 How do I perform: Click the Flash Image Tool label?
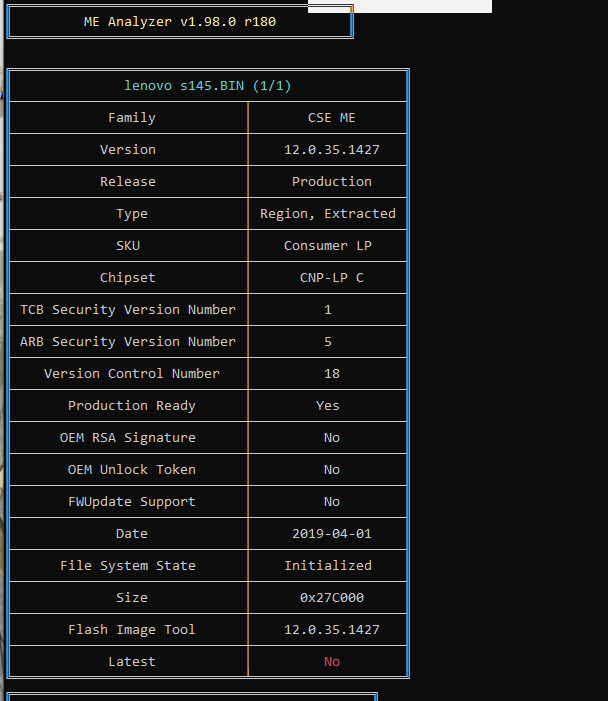(x=131, y=630)
